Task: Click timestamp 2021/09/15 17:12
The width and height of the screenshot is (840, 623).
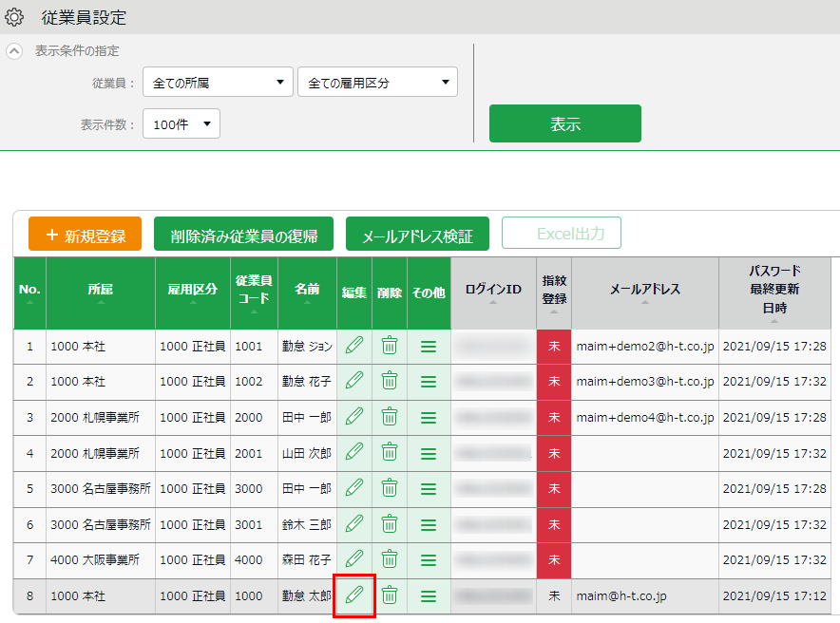Action: click(774, 595)
